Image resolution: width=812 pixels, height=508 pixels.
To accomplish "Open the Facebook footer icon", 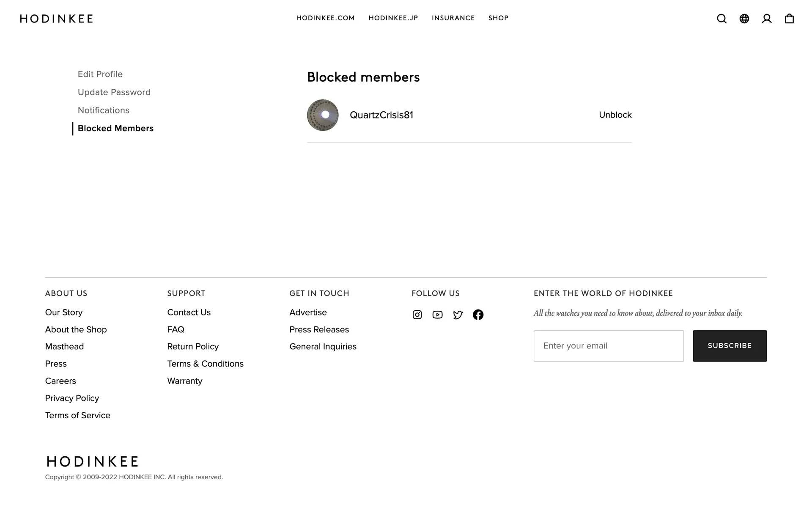I will tap(478, 315).
